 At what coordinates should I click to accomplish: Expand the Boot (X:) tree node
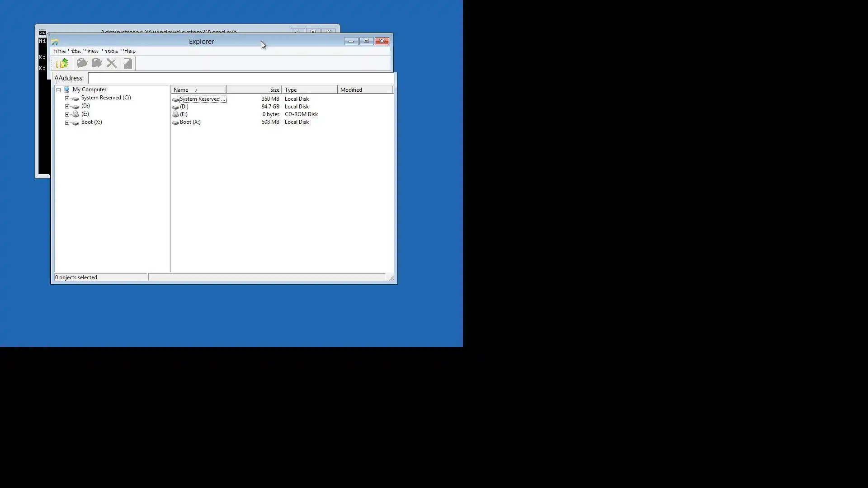pyautogui.click(x=67, y=122)
